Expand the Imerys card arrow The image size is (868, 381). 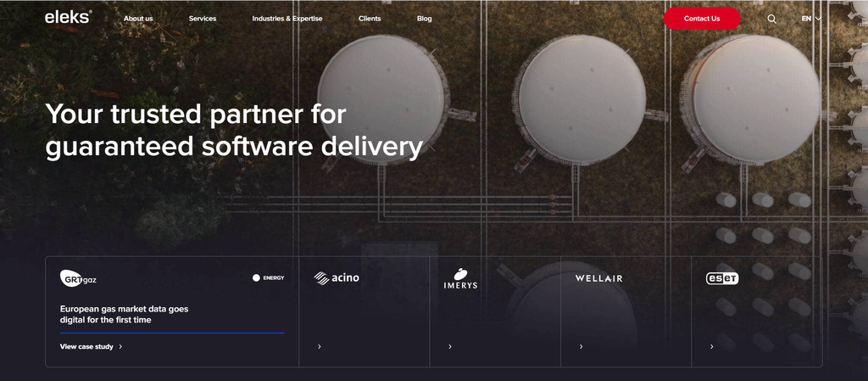point(450,347)
